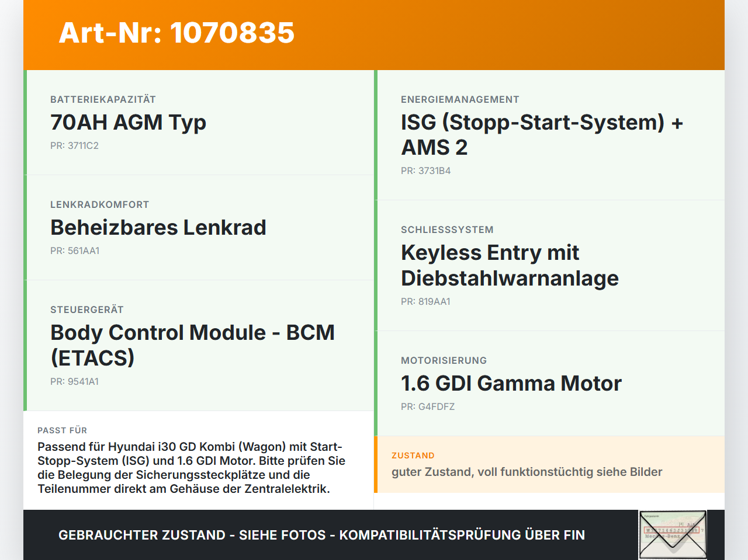The height and width of the screenshot is (560, 748).
Task: Click Keyless Entry mit Diebstahlwarnanlage text
Action: click(x=510, y=265)
